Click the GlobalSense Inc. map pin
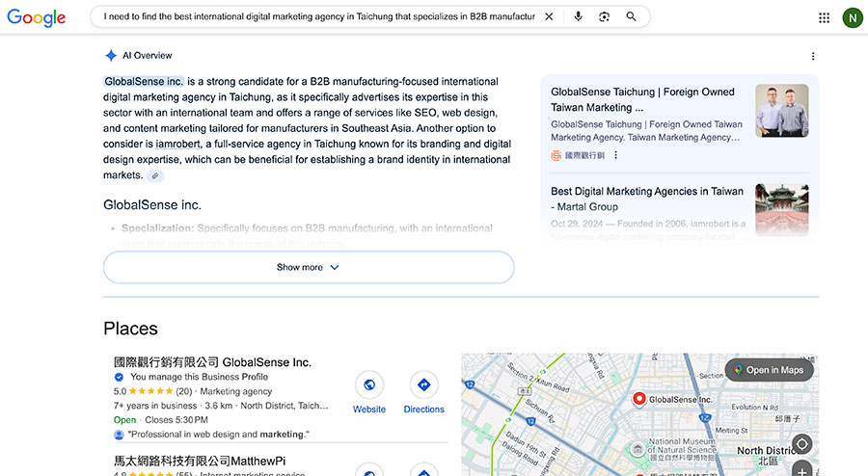 coord(637,399)
